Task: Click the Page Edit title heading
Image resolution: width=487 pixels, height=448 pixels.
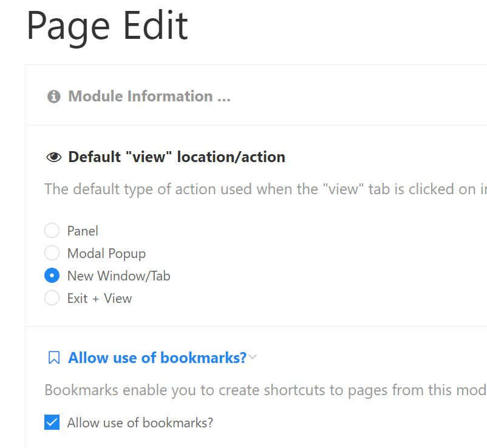Action: 107,25
